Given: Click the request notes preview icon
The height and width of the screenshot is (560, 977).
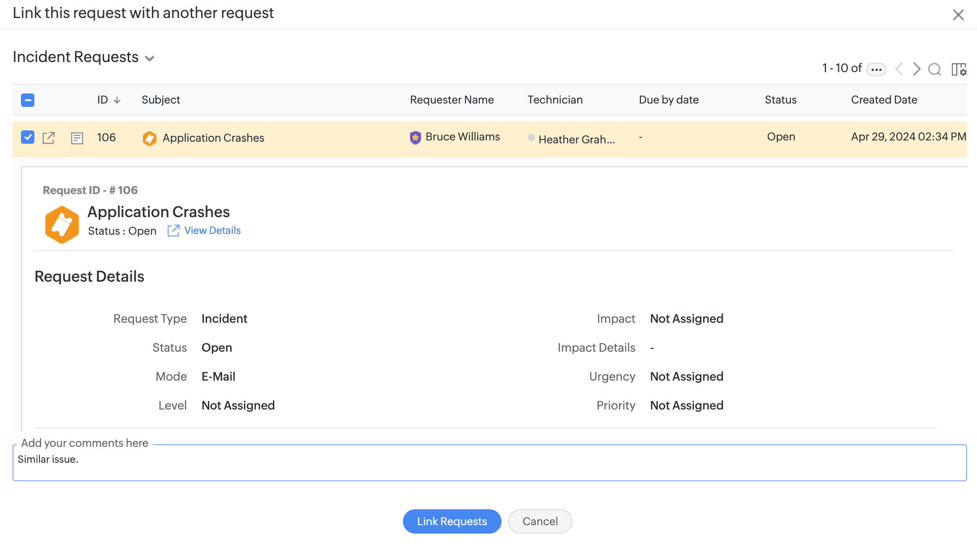Looking at the screenshot, I should tap(77, 138).
